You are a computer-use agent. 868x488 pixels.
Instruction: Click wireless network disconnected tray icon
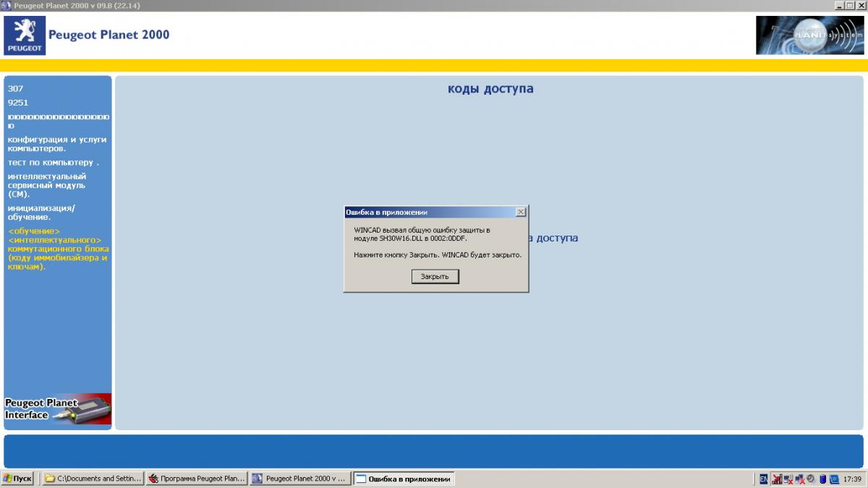tap(789, 479)
